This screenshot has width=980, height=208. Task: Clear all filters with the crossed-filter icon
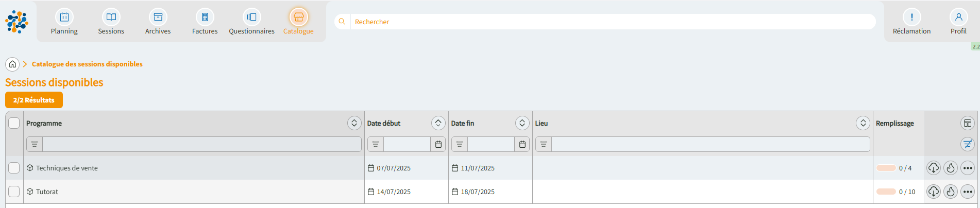(x=967, y=144)
